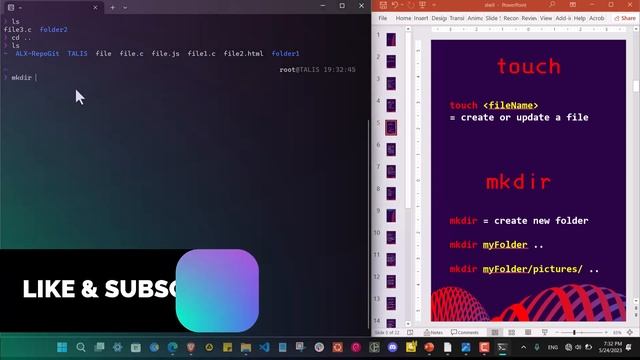Open the Animations ribbon tab
640x360 pixels.
pos(475,18)
